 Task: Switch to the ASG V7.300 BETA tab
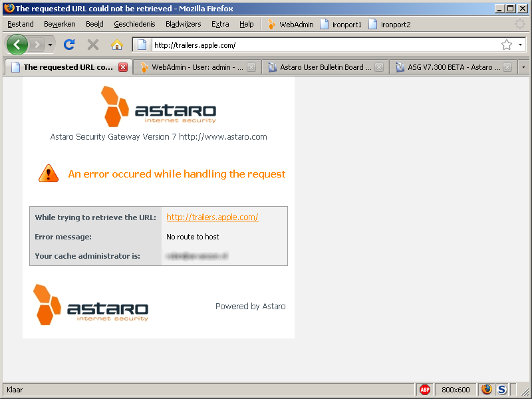(x=454, y=67)
